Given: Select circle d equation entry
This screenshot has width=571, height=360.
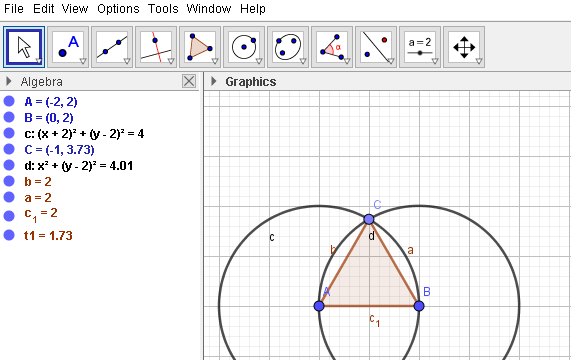Looking at the screenshot, I should click(x=79, y=166).
